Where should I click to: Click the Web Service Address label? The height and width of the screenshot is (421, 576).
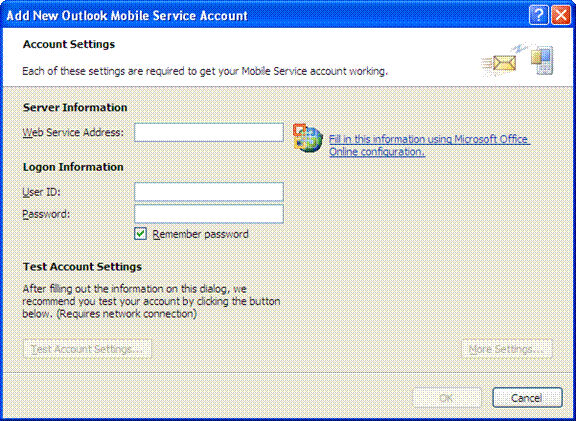coord(73,132)
